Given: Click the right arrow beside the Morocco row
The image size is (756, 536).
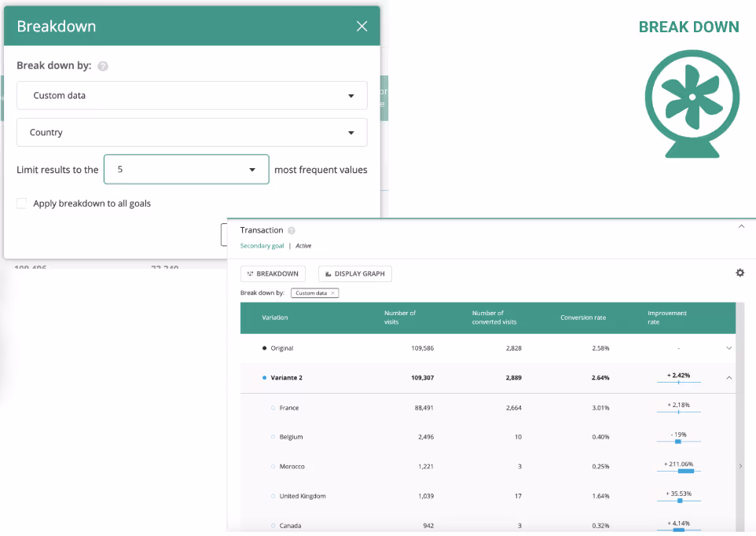Looking at the screenshot, I should tap(740, 466).
